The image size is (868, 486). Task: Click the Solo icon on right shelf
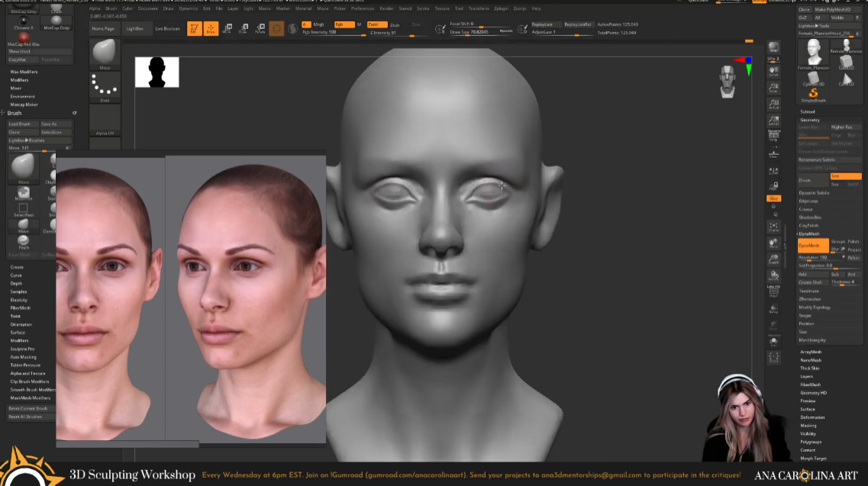(x=773, y=342)
